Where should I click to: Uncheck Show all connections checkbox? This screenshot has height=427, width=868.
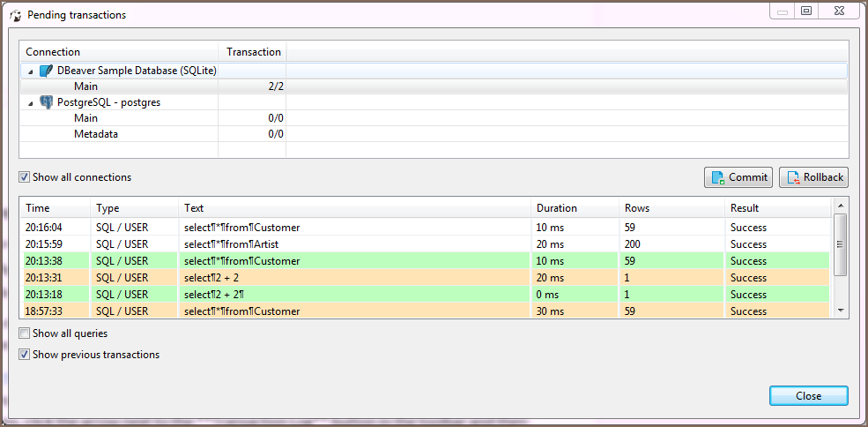25,177
